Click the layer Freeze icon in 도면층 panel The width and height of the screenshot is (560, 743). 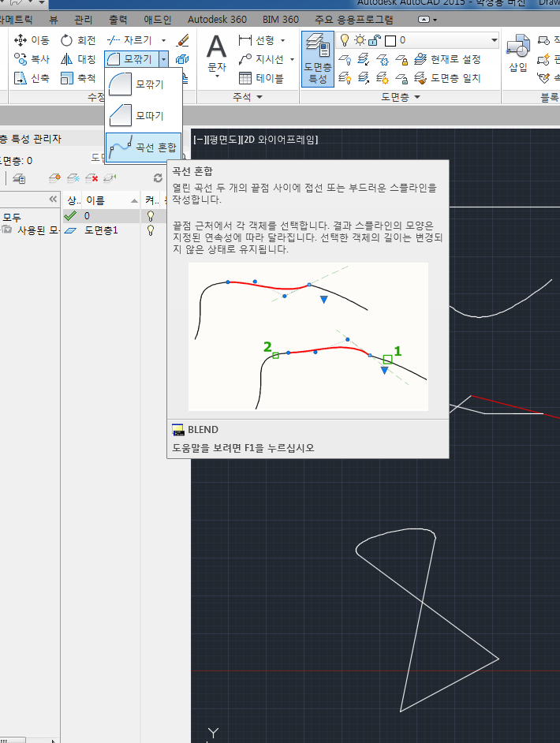pos(383,59)
